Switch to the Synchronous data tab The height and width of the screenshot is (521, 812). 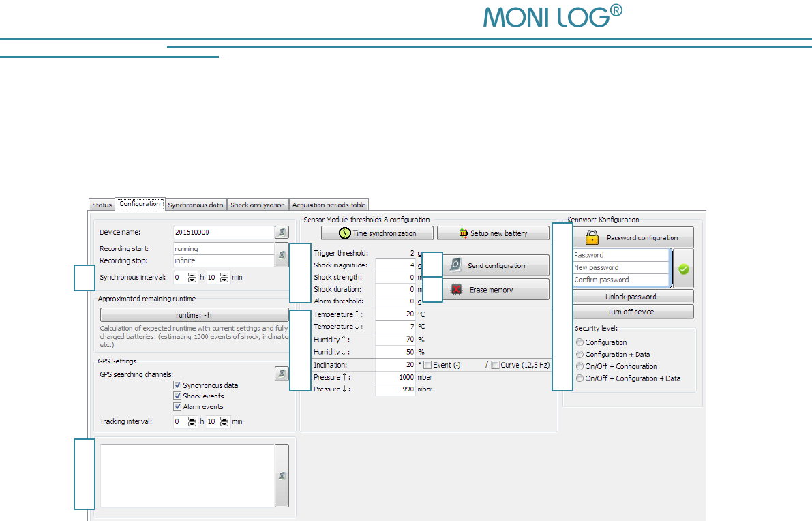196,205
